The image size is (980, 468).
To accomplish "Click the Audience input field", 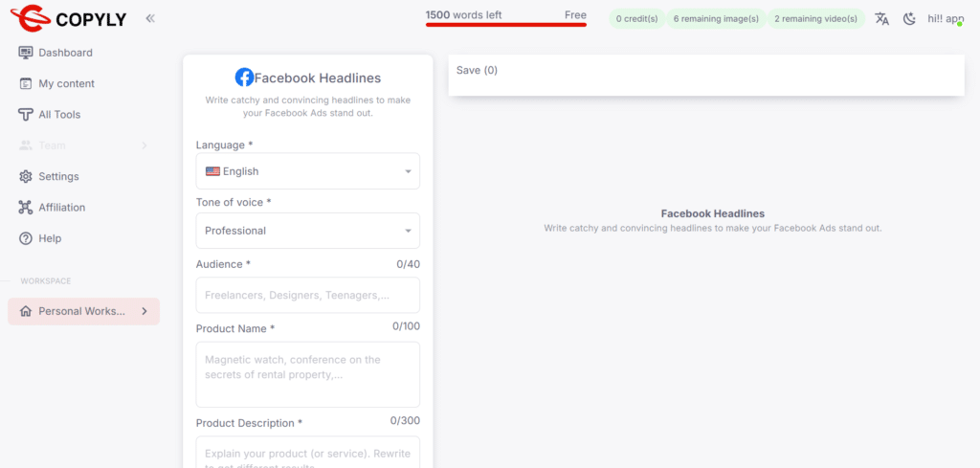I will (x=307, y=295).
